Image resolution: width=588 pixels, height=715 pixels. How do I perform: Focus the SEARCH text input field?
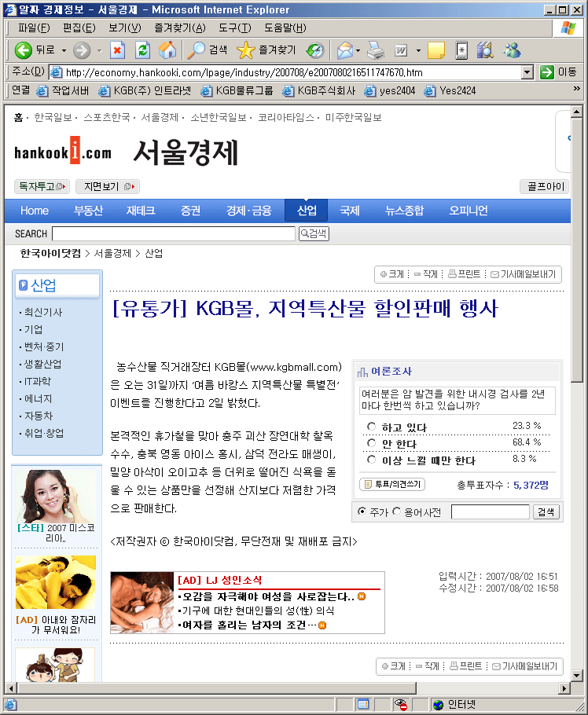point(174,233)
